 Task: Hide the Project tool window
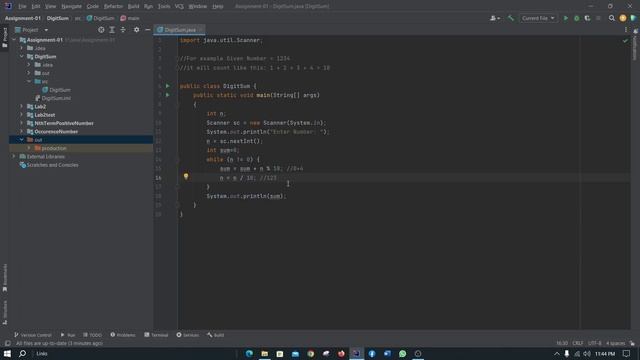148,30
